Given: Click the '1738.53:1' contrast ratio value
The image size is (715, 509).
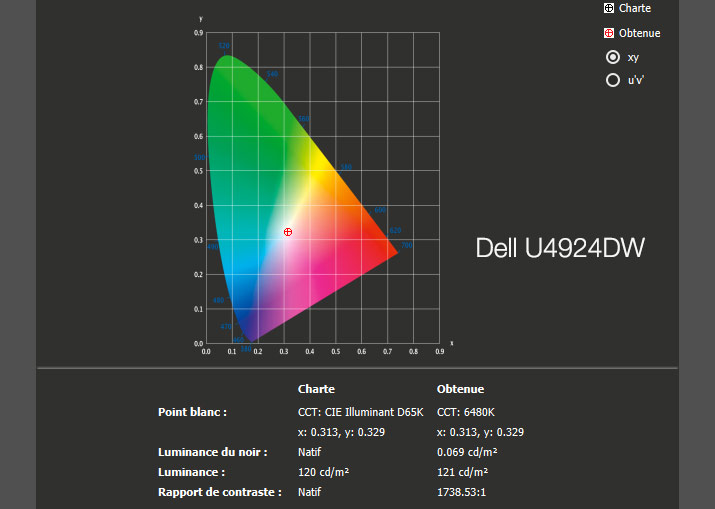Looking at the screenshot, I should point(461,492).
